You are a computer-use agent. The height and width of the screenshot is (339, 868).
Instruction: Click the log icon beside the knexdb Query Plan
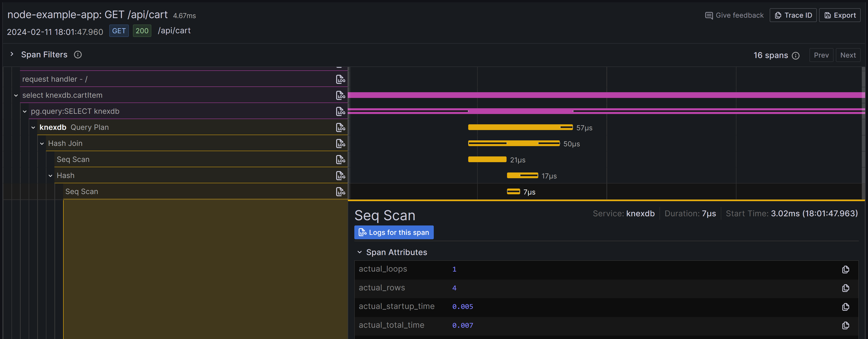[340, 127]
